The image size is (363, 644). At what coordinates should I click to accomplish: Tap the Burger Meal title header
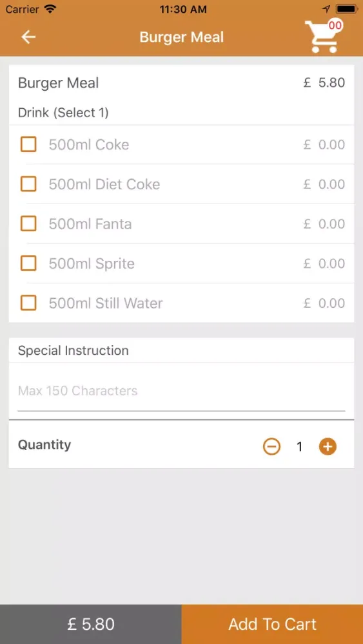click(182, 37)
